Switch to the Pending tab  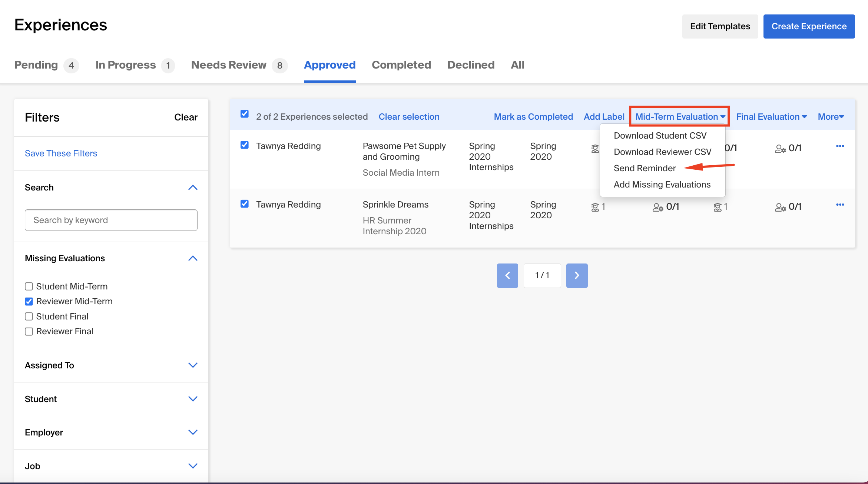click(46, 65)
